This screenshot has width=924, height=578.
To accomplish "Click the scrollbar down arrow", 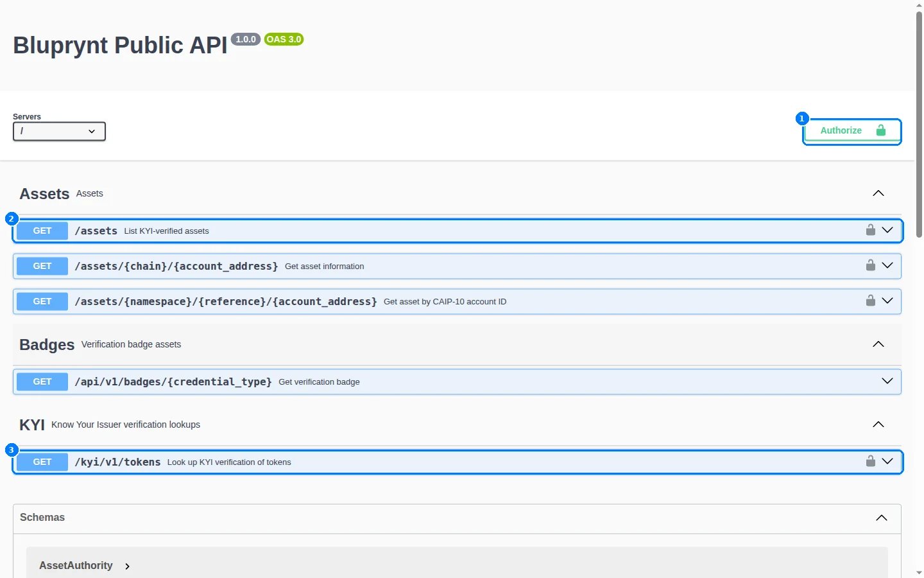I will point(919,573).
